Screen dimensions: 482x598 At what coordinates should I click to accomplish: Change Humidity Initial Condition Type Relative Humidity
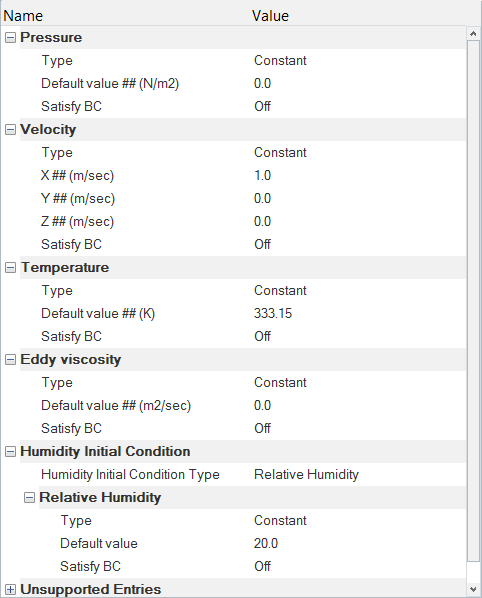[x=306, y=474]
